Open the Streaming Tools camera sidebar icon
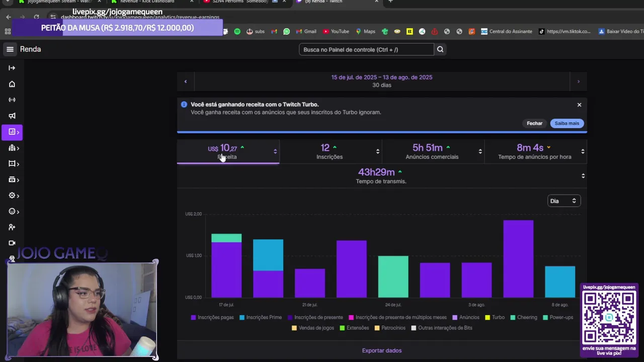 [x=12, y=243]
